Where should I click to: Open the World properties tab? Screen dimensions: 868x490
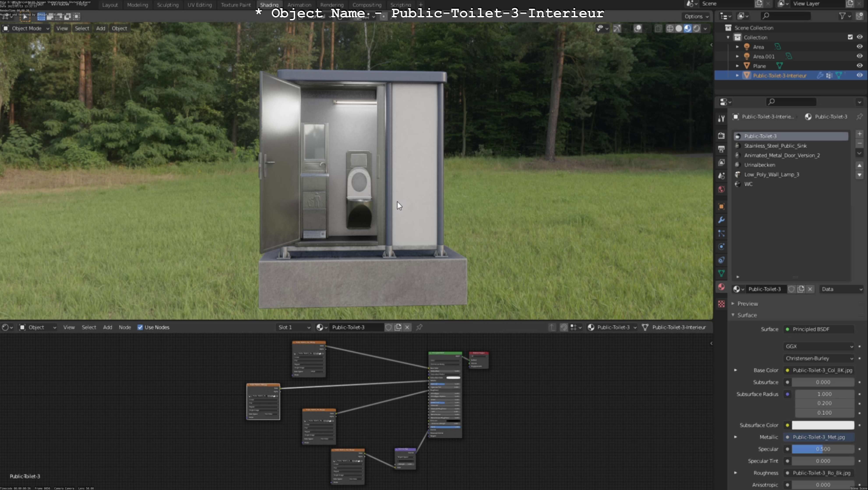721,189
